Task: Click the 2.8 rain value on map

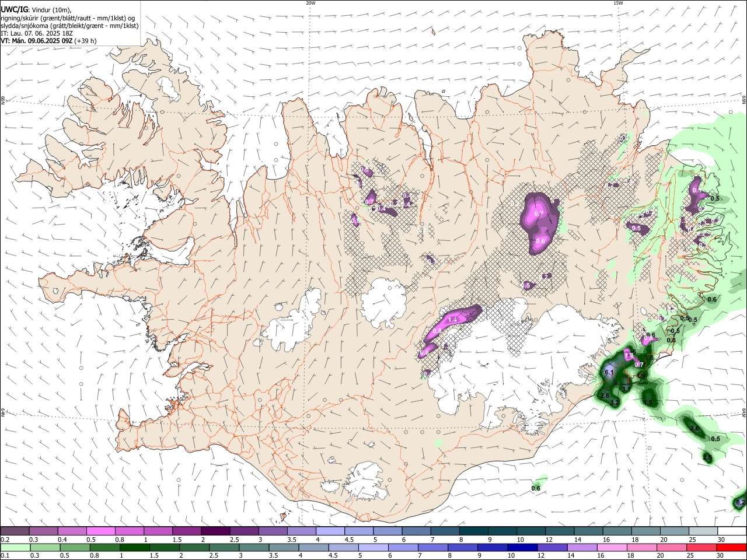Action: tap(605, 396)
